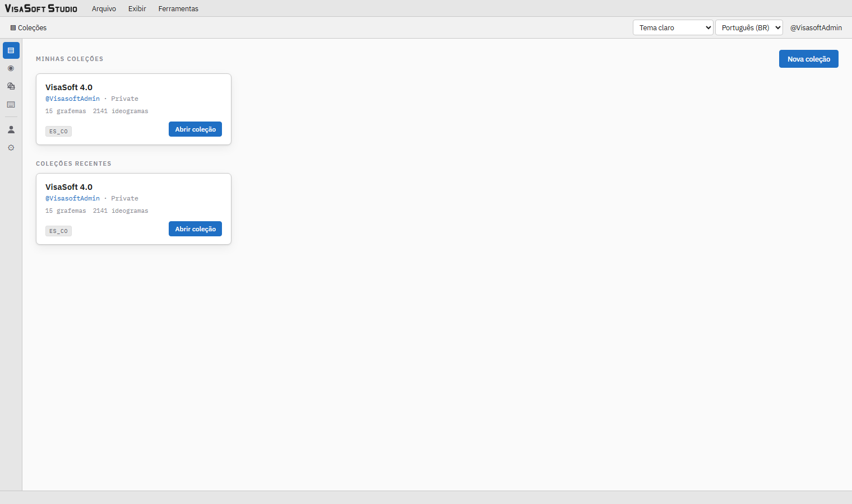Viewport: 852px width, 504px height.
Task: Open the Exibir menu
Action: [x=137, y=9]
